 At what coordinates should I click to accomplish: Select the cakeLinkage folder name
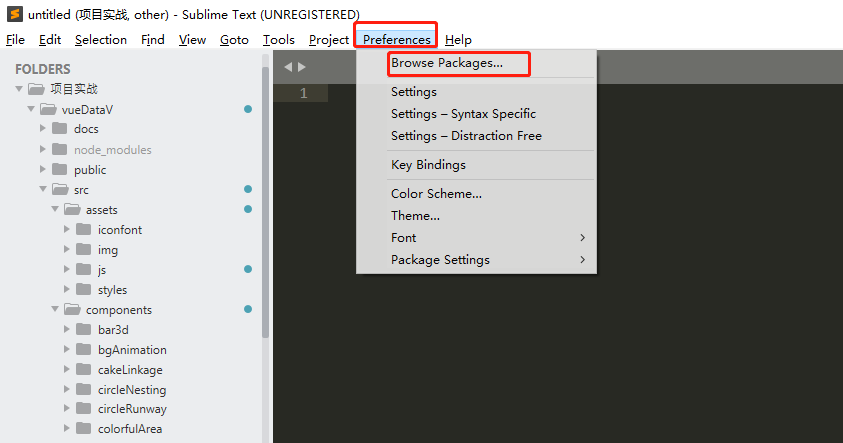tap(130, 370)
